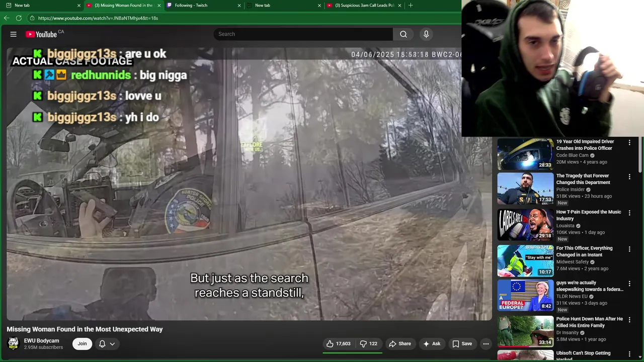This screenshot has width=644, height=362.
Task: Click the '2.95M subscribers' text
Action: (43, 347)
